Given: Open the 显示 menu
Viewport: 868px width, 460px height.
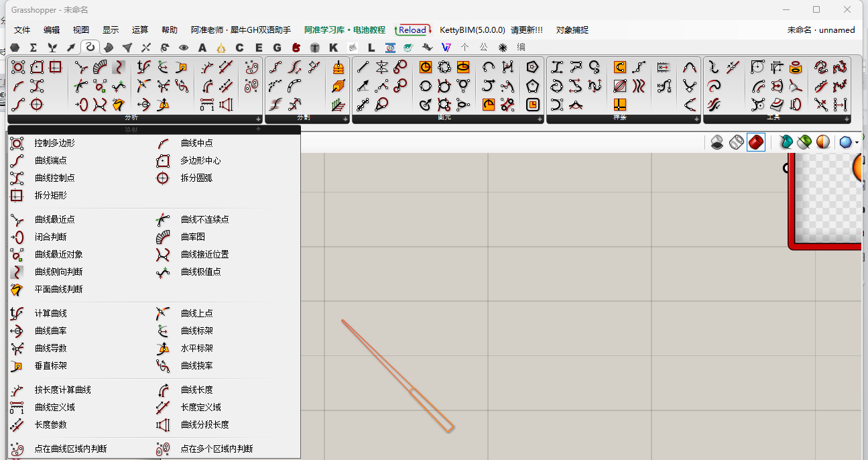Looking at the screenshot, I should pos(111,30).
